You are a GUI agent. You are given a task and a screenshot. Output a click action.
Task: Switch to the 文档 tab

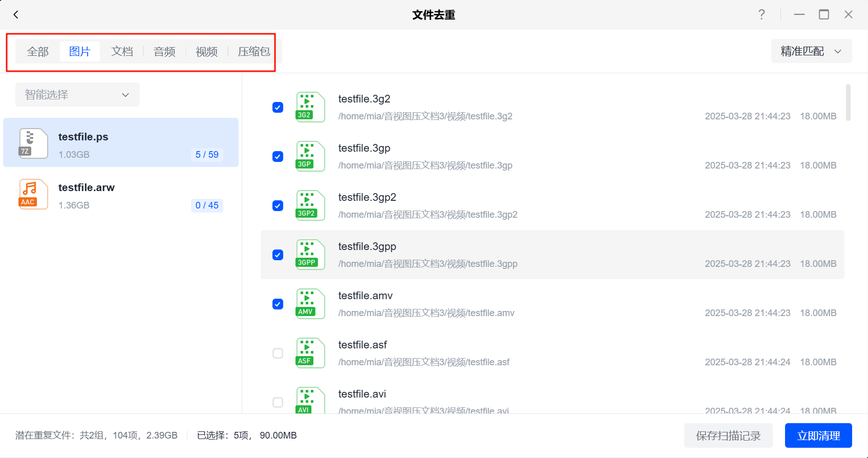click(122, 52)
